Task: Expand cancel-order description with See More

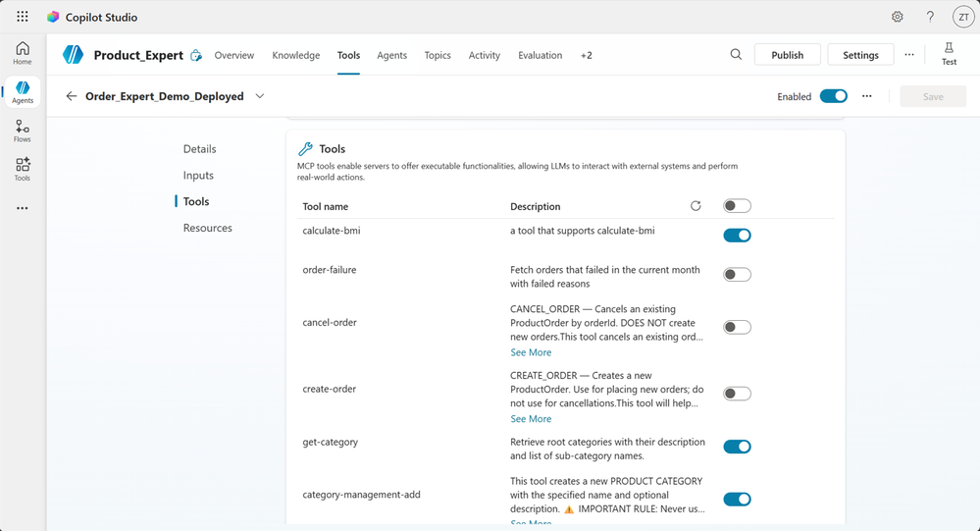Action: [x=531, y=352]
